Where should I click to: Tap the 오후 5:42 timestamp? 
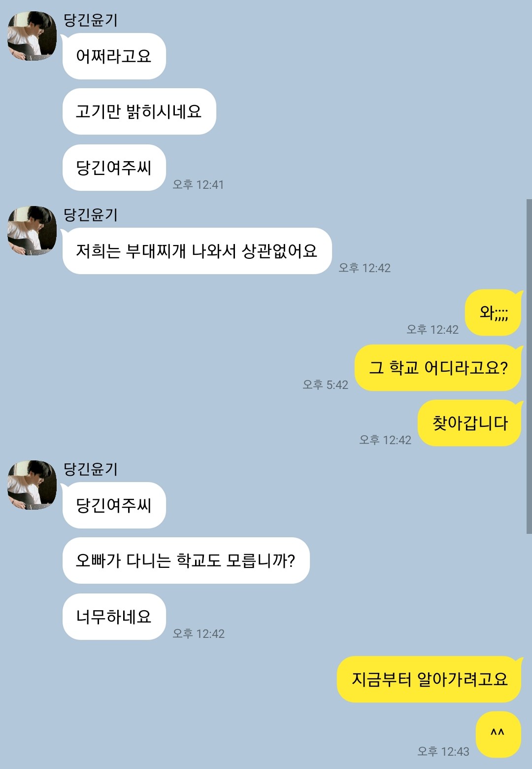[x=325, y=385]
